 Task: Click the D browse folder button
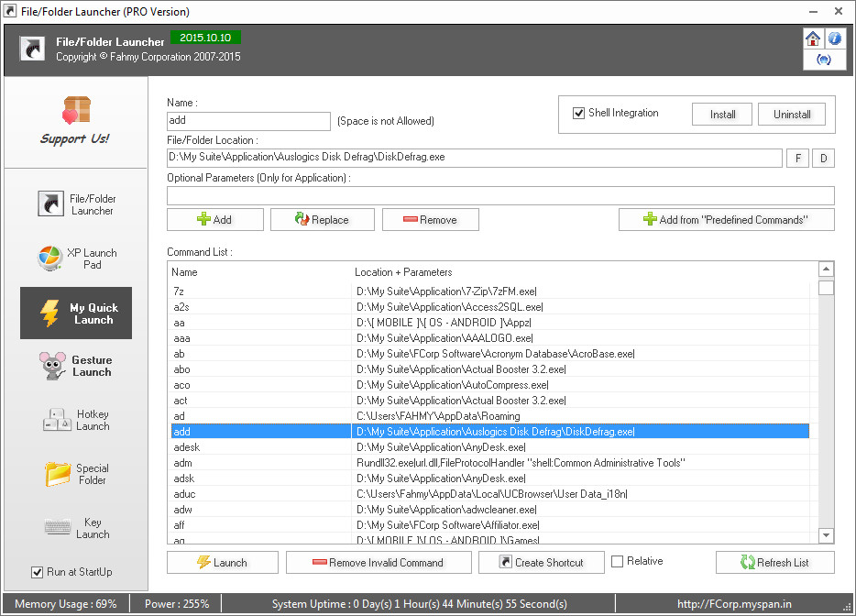coord(824,159)
